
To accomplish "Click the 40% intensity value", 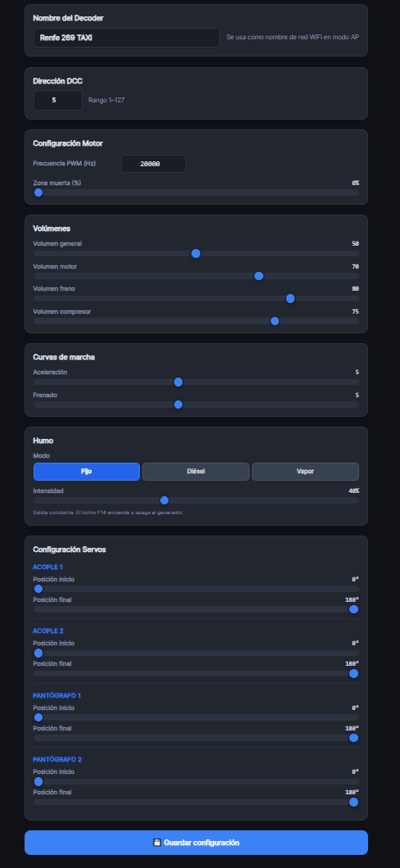I will point(353,491).
